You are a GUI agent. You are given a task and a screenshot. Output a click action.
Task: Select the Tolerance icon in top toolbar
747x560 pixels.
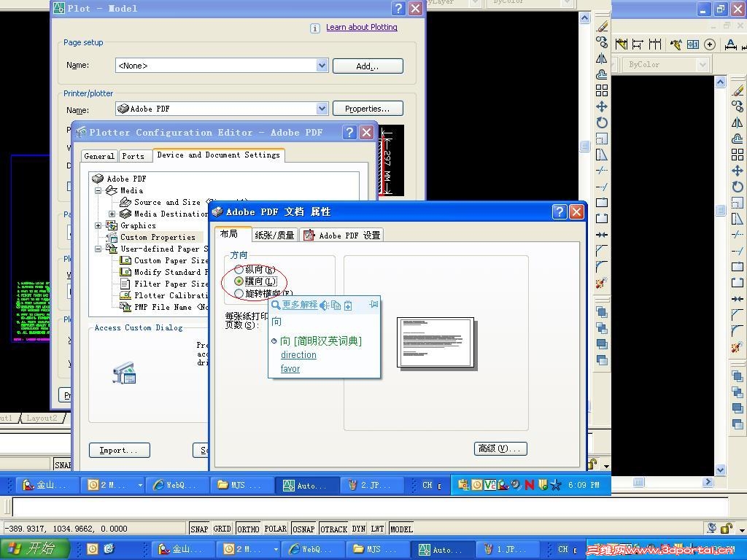click(693, 44)
